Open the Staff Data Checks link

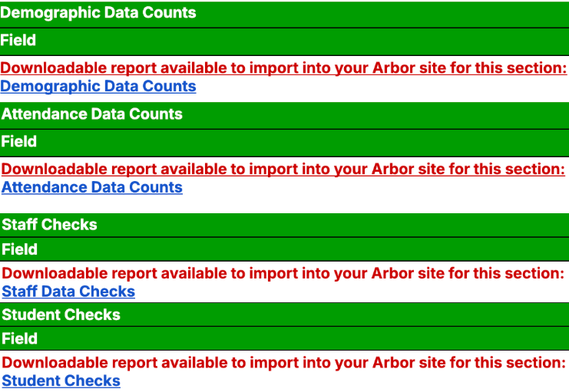pos(68,292)
